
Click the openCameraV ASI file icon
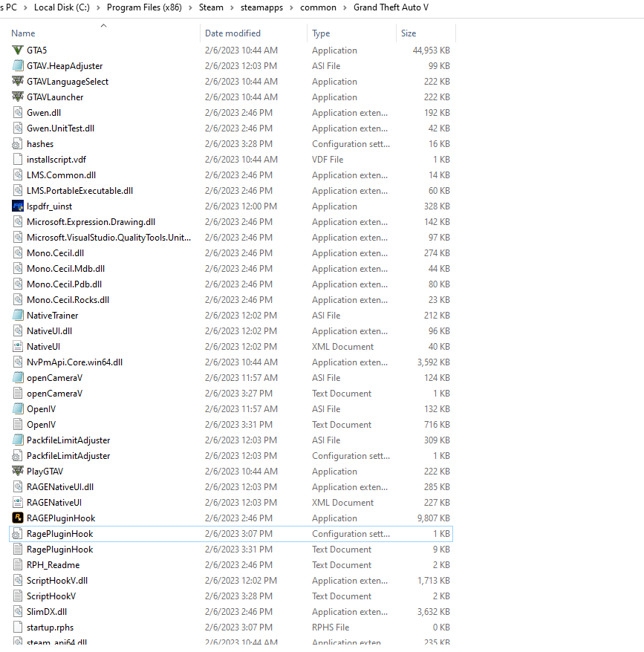(18, 377)
